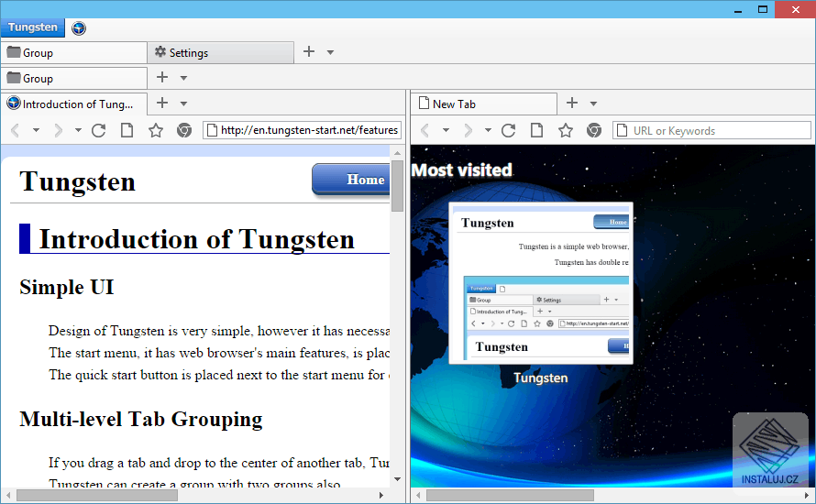This screenshot has width=816, height=504.
Task: Click the Tungsten page title text
Action: [x=78, y=181]
